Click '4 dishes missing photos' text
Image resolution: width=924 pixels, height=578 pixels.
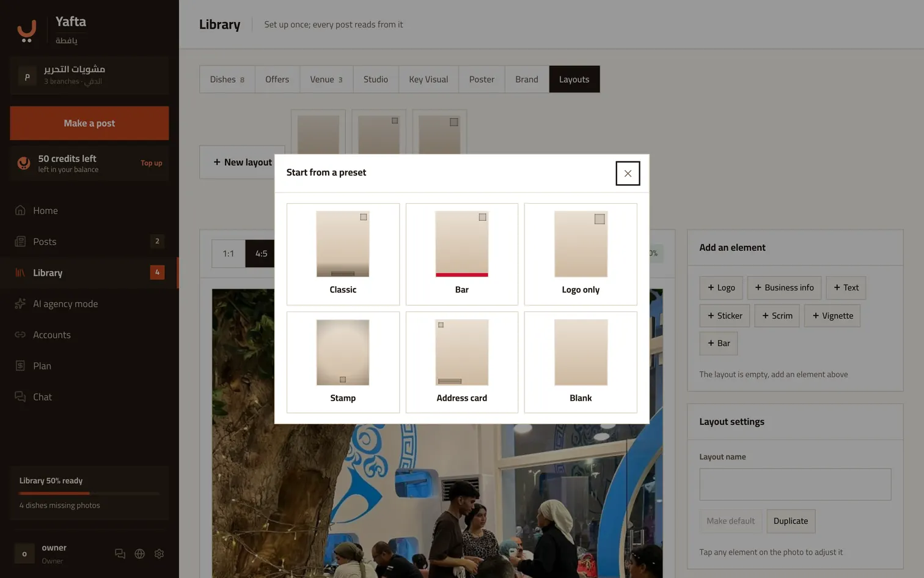(x=59, y=505)
